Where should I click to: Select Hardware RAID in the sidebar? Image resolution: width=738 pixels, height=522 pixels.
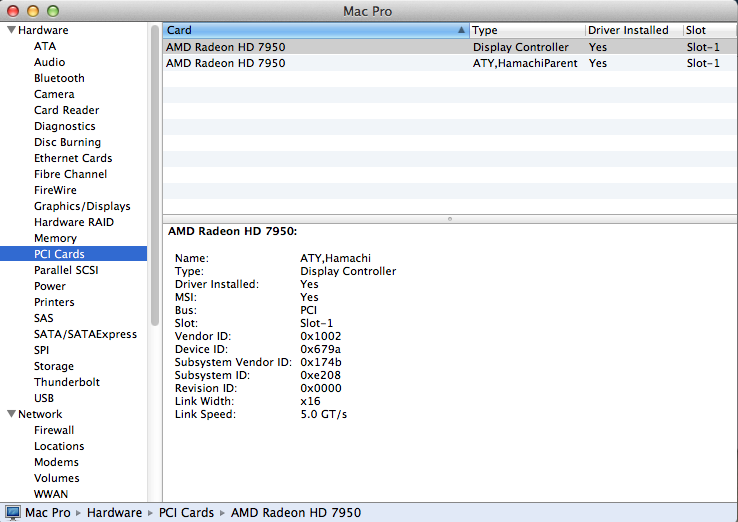pyautogui.click(x=74, y=222)
